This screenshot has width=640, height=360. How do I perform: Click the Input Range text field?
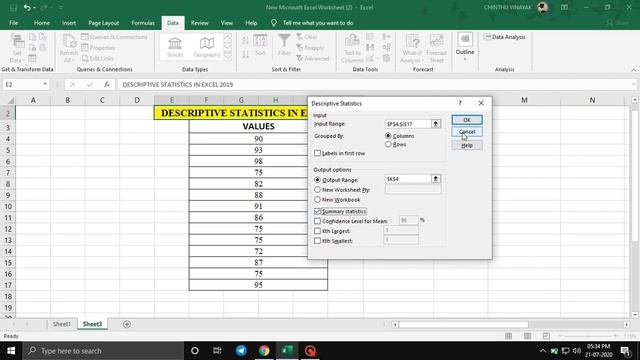point(408,124)
